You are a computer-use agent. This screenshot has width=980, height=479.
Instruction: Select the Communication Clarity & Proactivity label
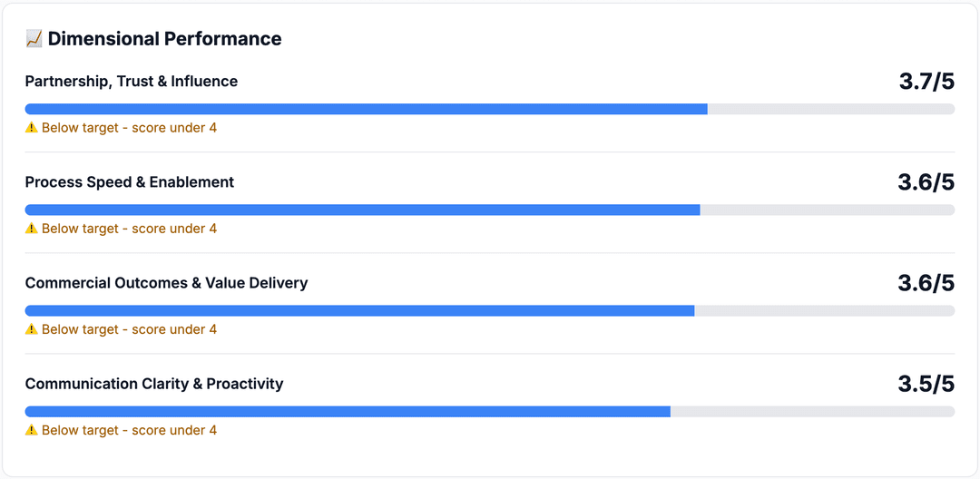click(154, 384)
